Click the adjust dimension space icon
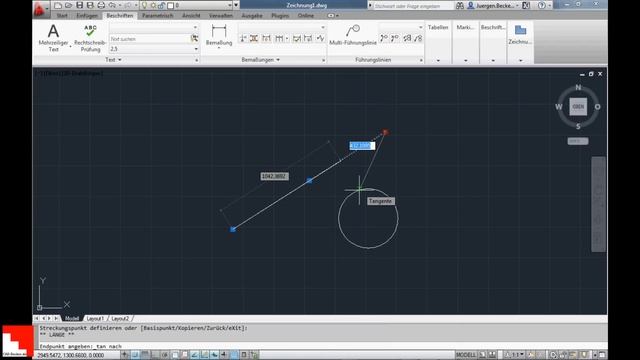 pos(254,38)
